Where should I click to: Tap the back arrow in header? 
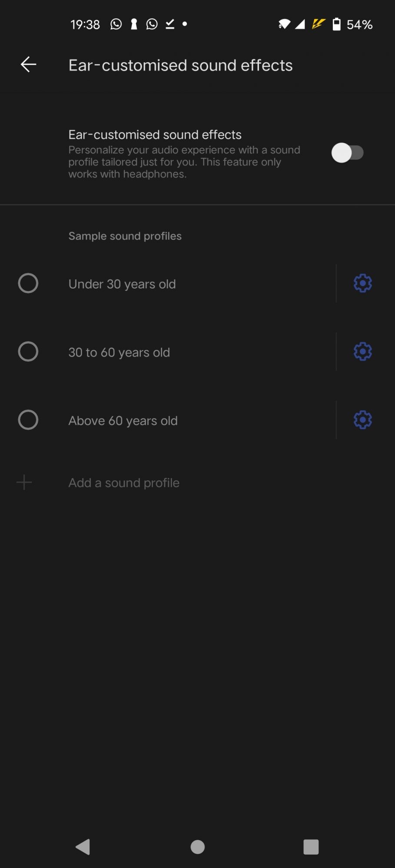(x=28, y=65)
